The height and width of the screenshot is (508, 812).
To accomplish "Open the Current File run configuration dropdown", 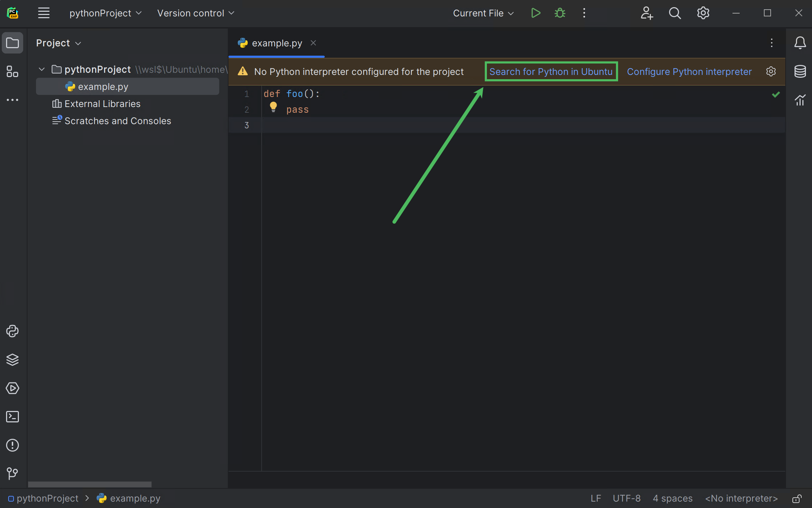I will (483, 13).
